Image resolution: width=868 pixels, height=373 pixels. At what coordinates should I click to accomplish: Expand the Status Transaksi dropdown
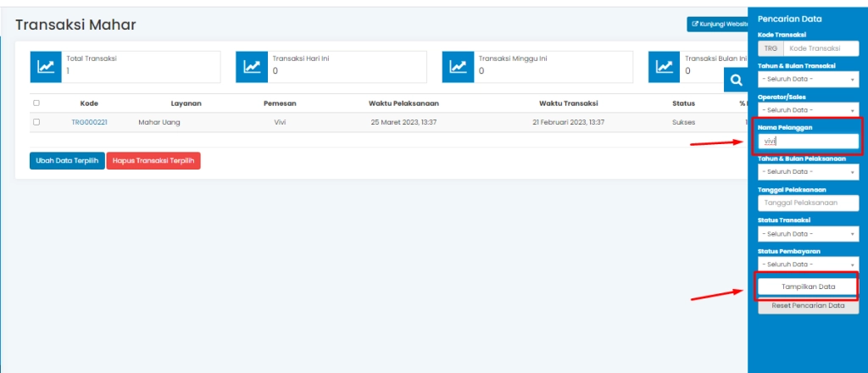(808, 233)
